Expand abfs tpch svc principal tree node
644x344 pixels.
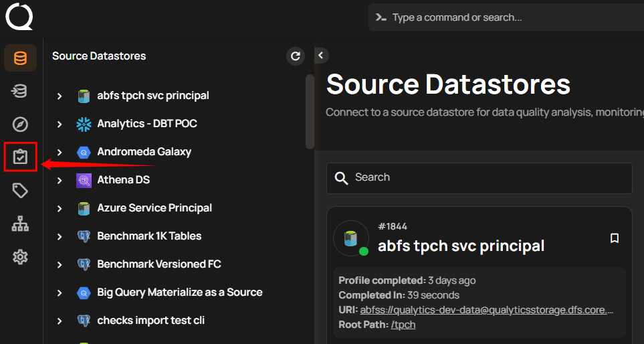coord(60,96)
